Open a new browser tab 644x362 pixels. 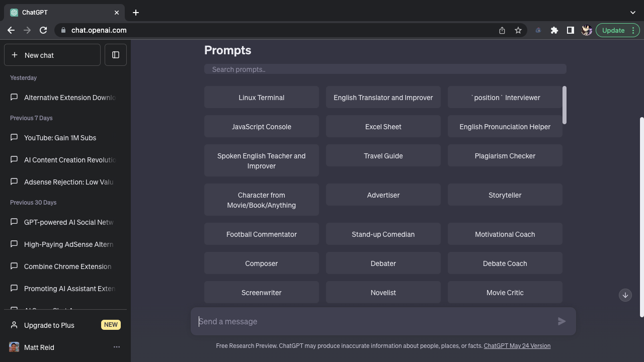[136, 12]
